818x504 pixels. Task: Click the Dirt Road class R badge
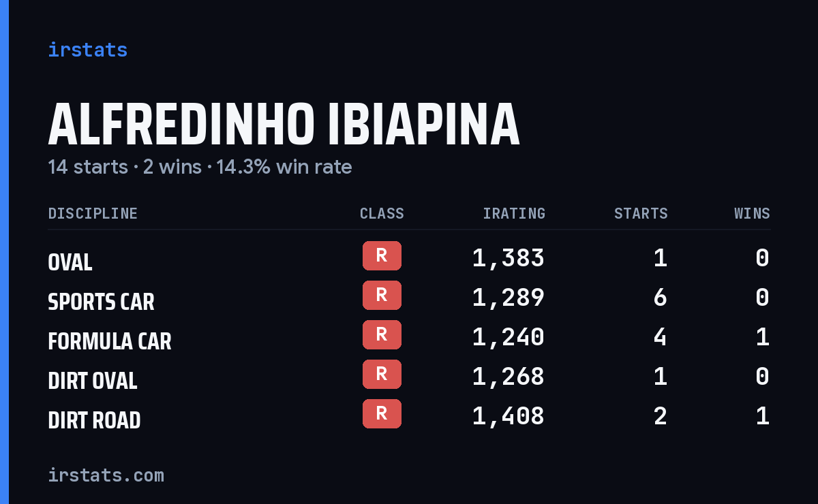click(x=382, y=414)
